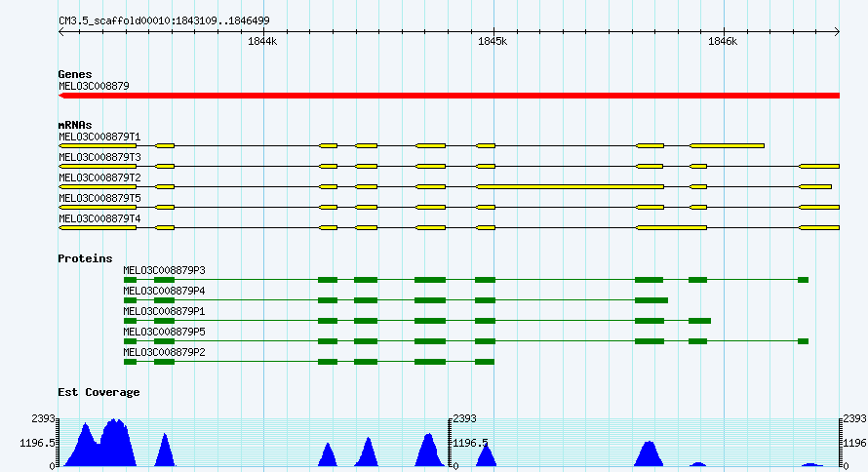This screenshot has width=868, height=472.
Task: Click the scaffold coordinates CM3.5_scaffold00010 label
Action: [164, 20]
